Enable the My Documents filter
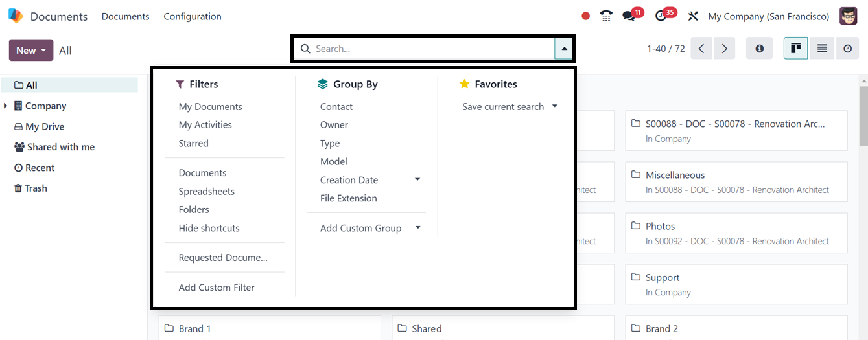 tap(211, 107)
